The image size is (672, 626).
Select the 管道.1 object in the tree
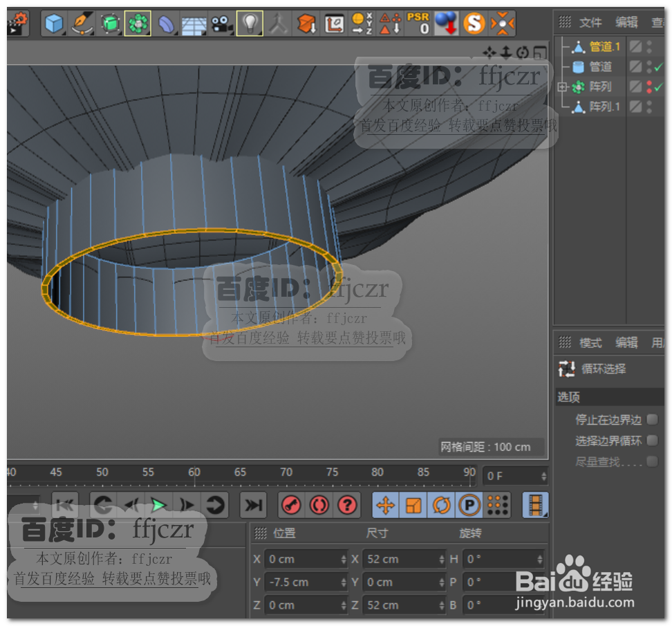tap(605, 47)
